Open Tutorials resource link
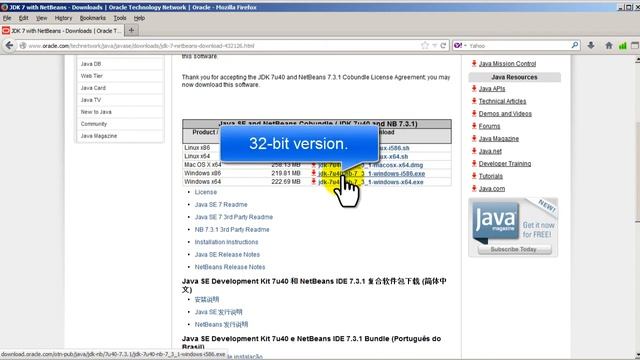Screen dimensions: 640x360 [490, 176]
